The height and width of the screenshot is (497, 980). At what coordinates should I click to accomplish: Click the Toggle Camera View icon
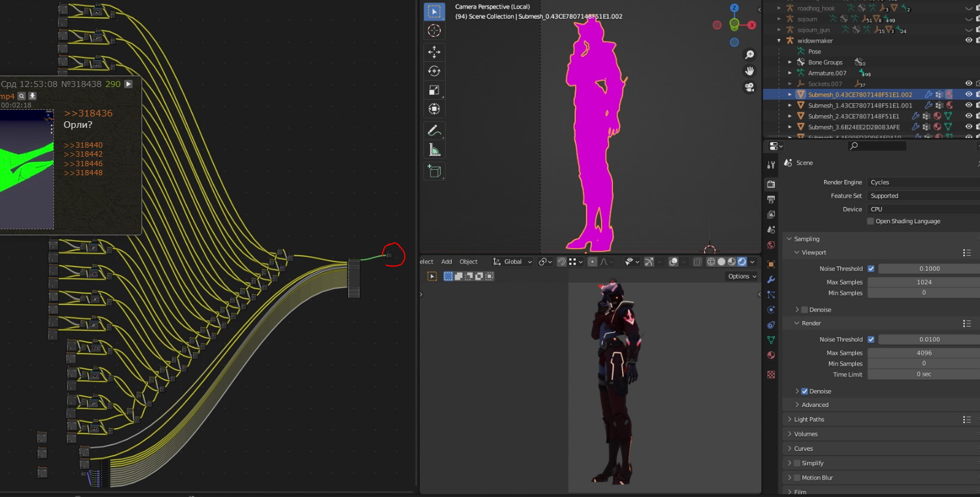749,88
